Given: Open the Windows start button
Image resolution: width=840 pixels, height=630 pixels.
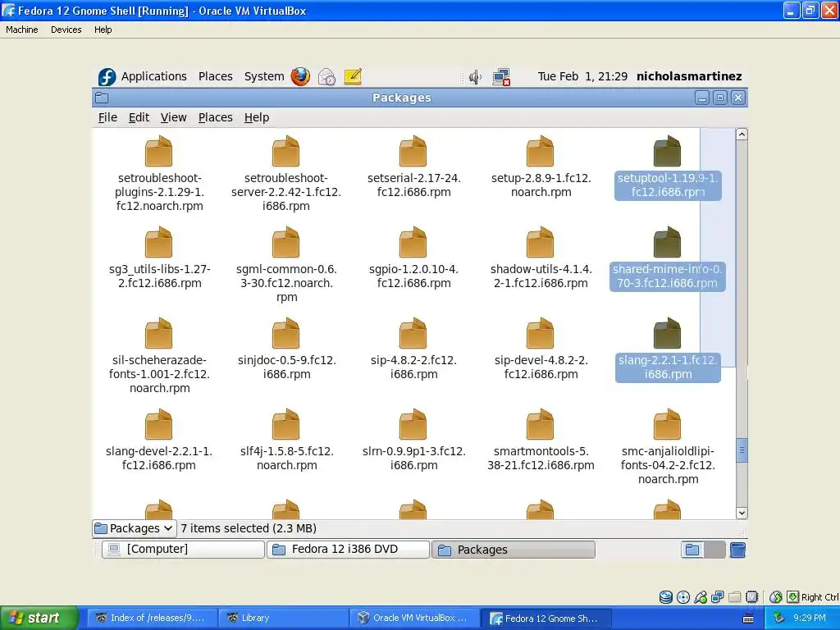Looking at the screenshot, I should point(39,618).
